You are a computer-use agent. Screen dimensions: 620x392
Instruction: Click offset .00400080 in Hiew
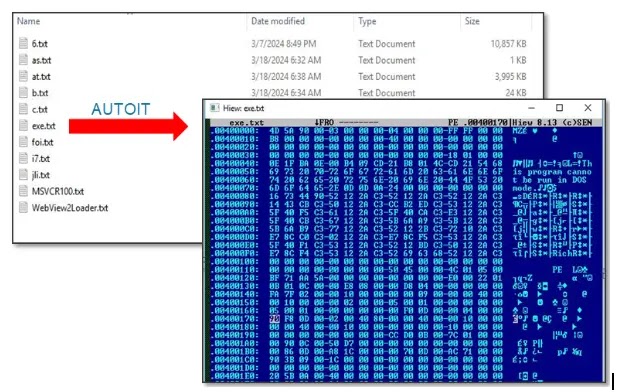click(x=234, y=196)
